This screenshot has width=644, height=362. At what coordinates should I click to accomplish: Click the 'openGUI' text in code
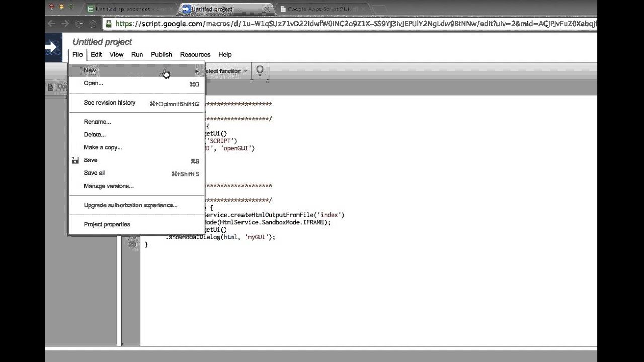coord(235,148)
